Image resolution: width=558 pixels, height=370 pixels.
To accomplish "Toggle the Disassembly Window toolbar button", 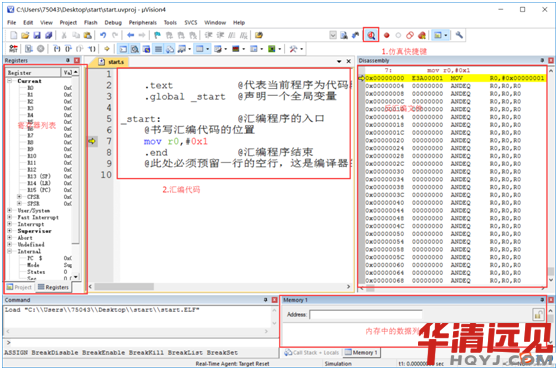I will click(x=135, y=49).
